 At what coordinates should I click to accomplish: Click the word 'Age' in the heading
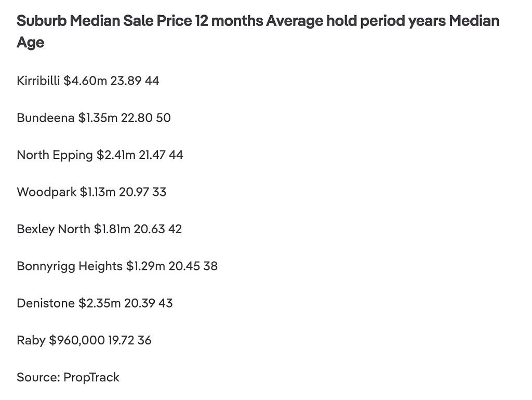[x=31, y=43]
